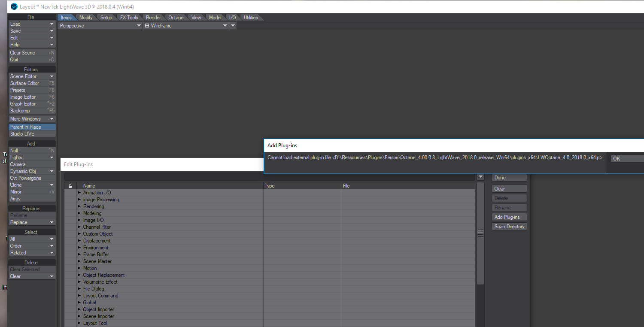
Task: Click the Add Plug-ins button
Action: [509, 217]
